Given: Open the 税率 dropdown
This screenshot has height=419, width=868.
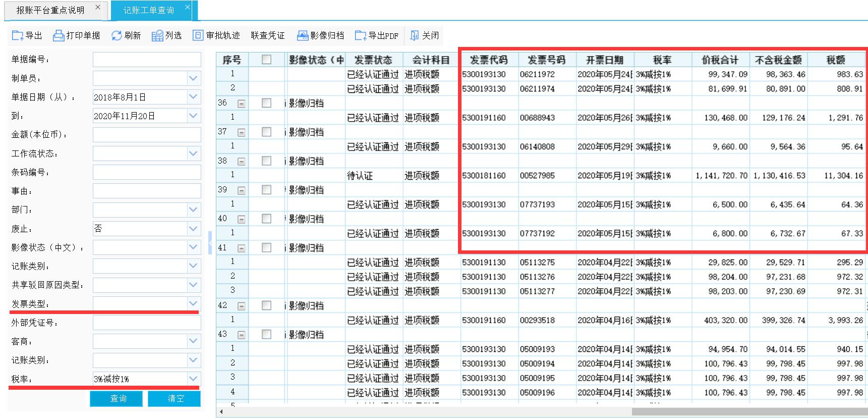Looking at the screenshot, I should [x=193, y=379].
